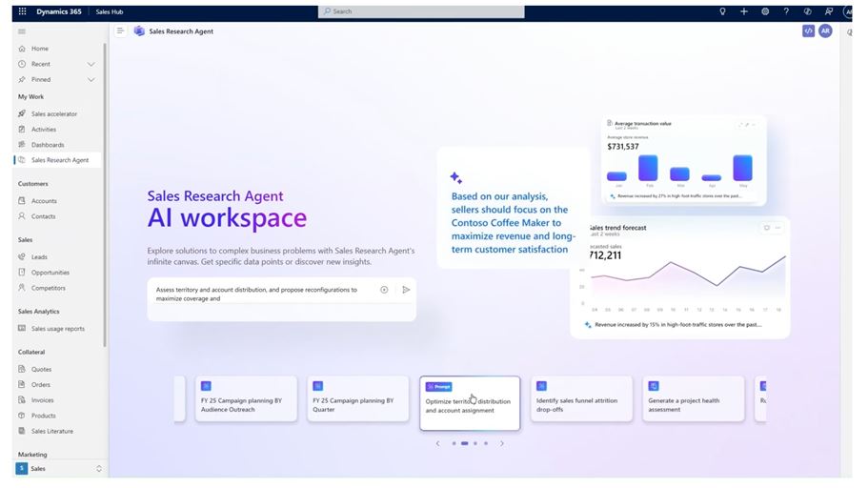Open the more options ellipsis on Sales trend forecast
The image size is (868, 488).
[x=777, y=228]
